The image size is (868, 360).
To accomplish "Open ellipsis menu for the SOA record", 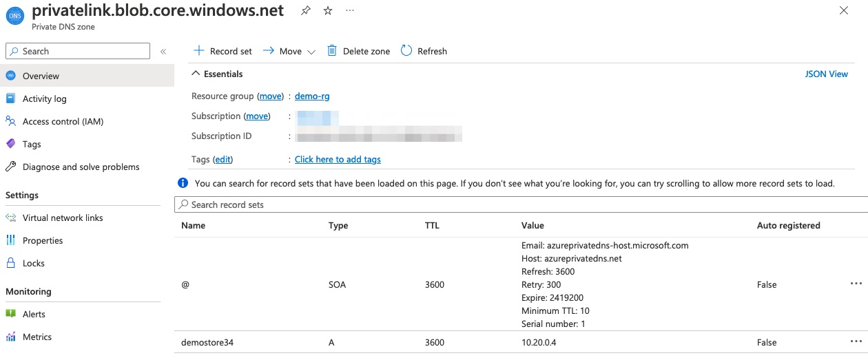I will pos(856,284).
